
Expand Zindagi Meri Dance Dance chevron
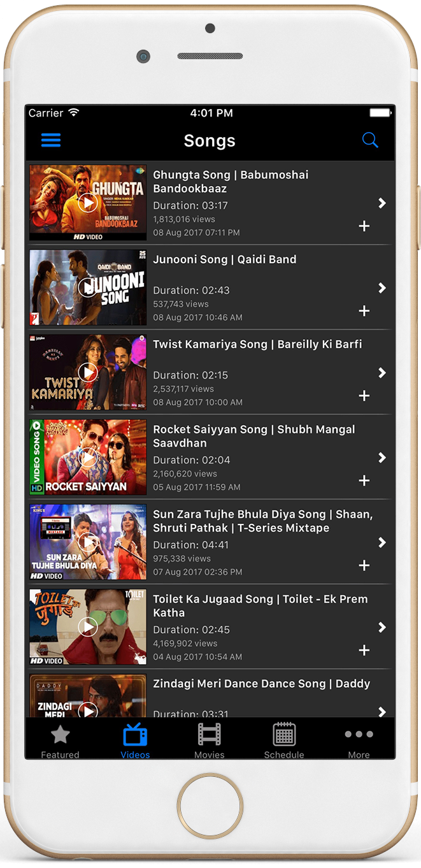pyautogui.click(x=382, y=712)
